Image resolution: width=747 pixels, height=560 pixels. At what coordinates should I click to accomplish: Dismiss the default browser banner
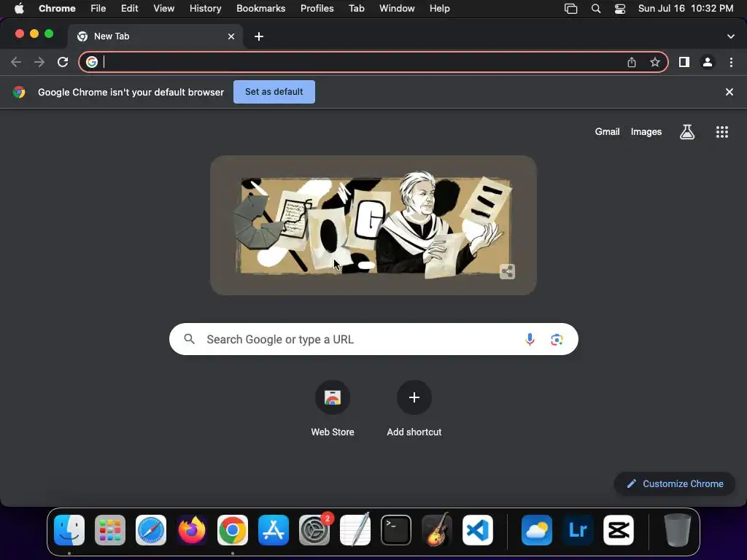729,92
